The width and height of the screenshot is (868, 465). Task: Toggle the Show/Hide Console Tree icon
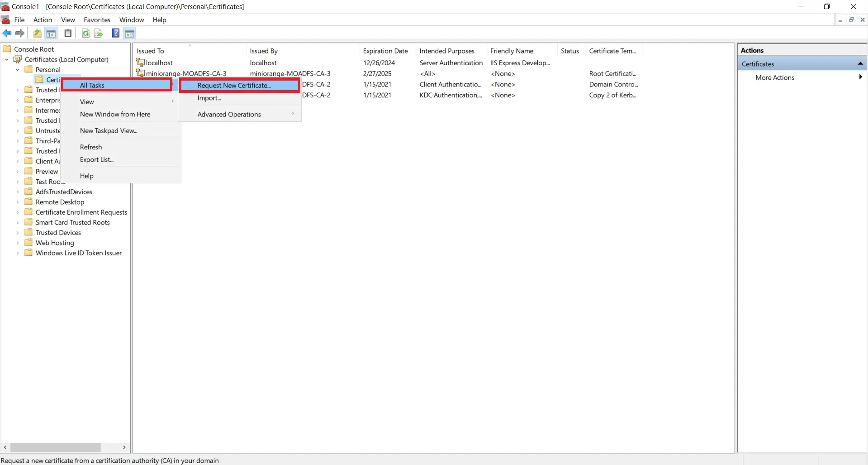(51, 33)
